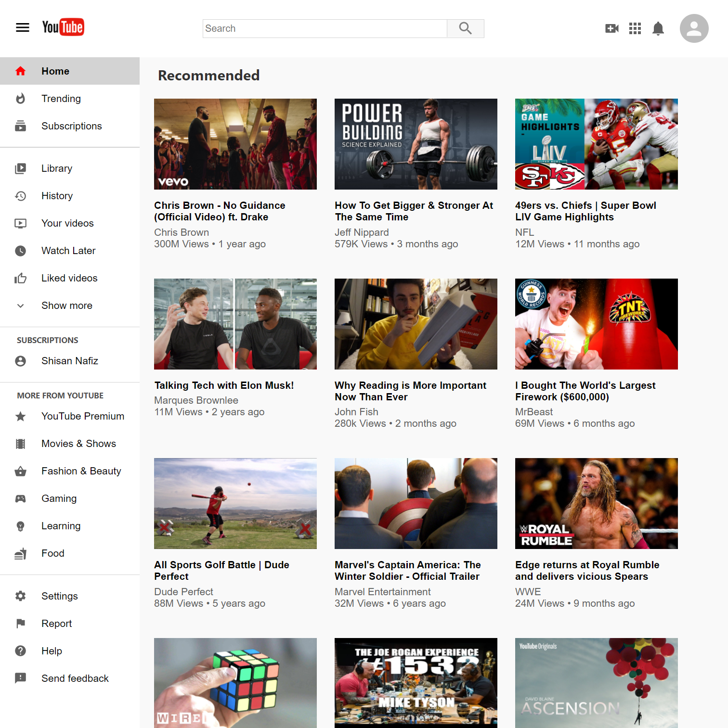Open the hamburger guide menu

point(23,27)
